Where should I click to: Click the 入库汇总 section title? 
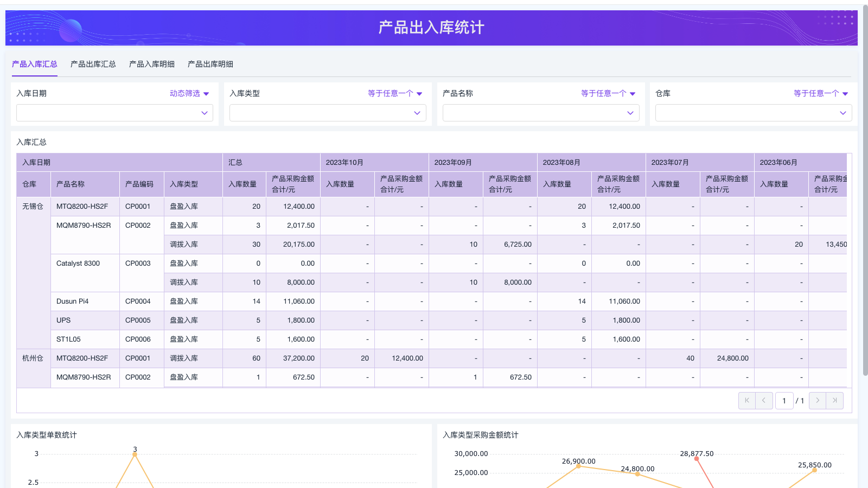[x=31, y=142]
